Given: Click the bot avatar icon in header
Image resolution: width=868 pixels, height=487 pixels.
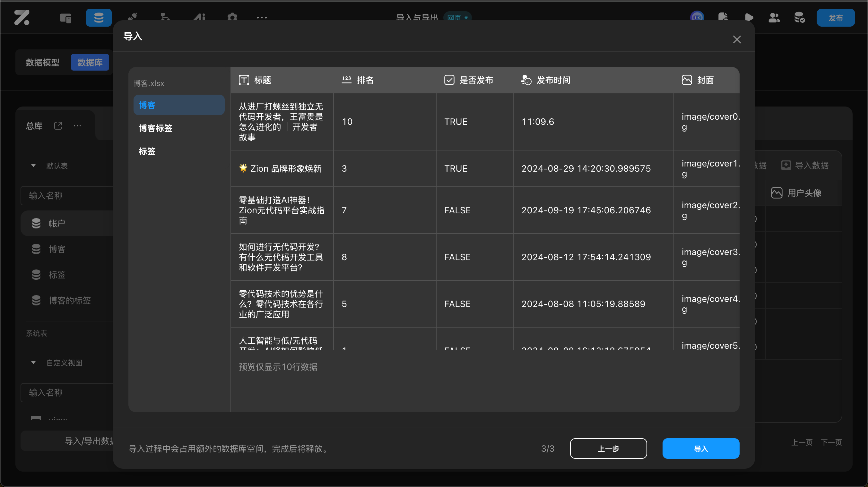Looking at the screenshot, I should tap(697, 18).
